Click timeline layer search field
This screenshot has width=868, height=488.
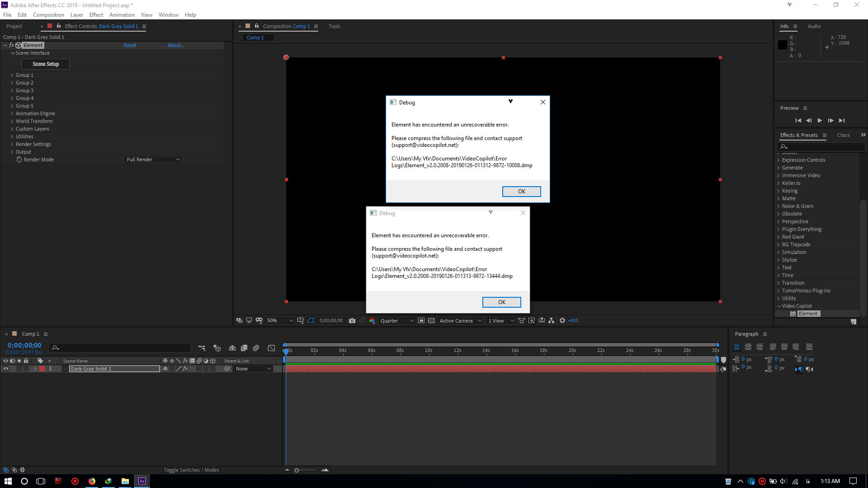click(x=120, y=348)
